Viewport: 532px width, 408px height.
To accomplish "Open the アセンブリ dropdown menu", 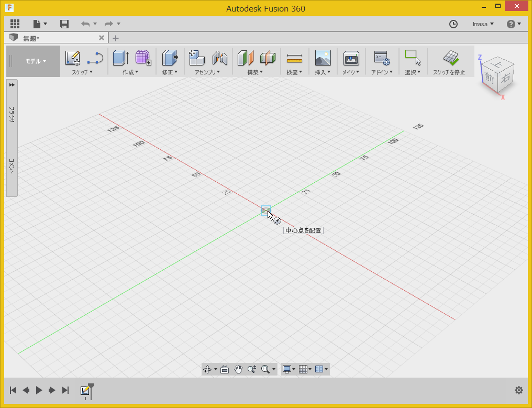I will (207, 72).
